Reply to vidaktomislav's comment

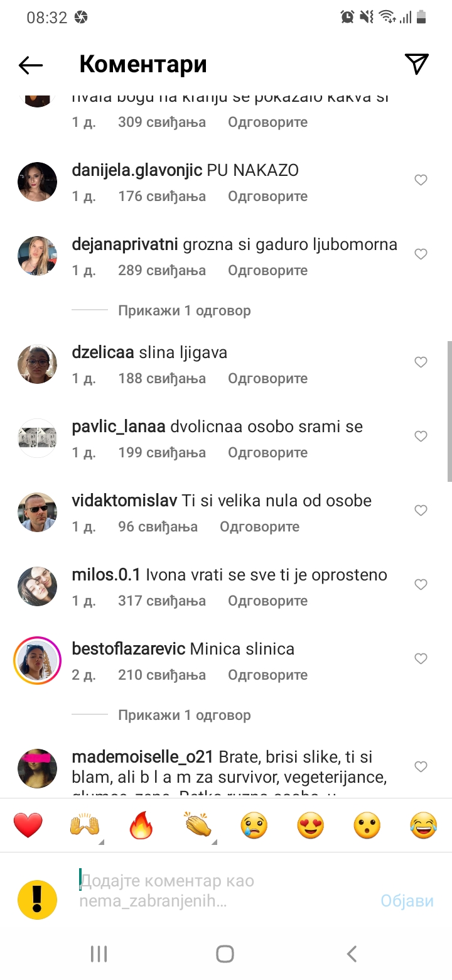pyautogui.click(x=259, y=526)
